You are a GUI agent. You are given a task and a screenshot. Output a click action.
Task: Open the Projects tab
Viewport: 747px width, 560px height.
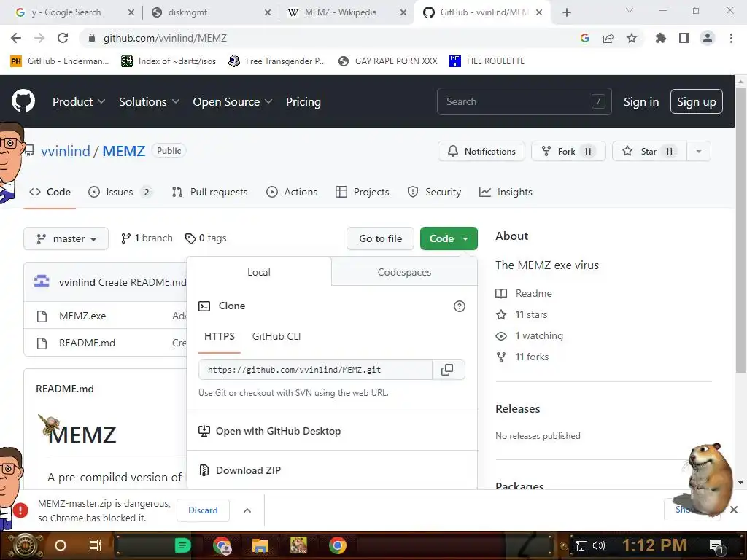pos(363,192)
